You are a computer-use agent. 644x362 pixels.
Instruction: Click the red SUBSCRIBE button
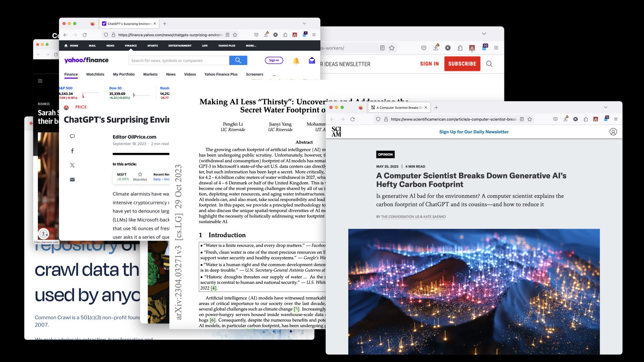coord(462,64)
